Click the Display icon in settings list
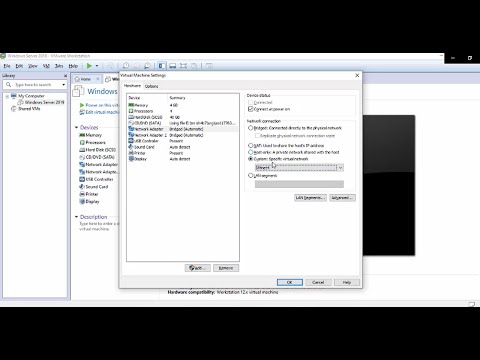The image size is (480, 360). click(131, 159)
